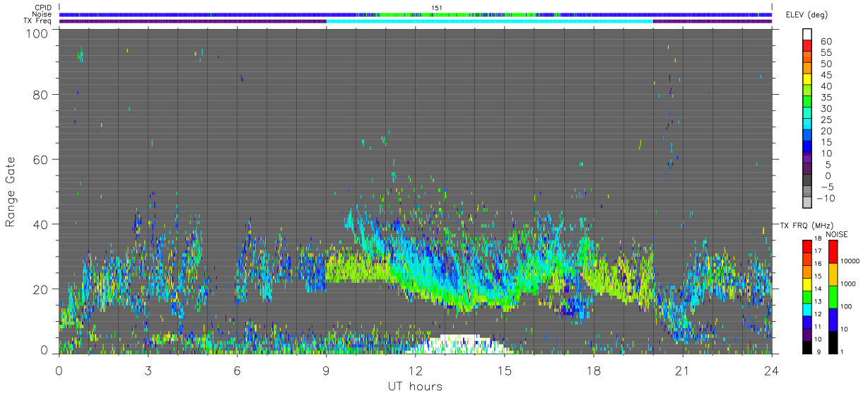Select x-axis tick label '12'
868x401 pixels.
pos(415,370)
